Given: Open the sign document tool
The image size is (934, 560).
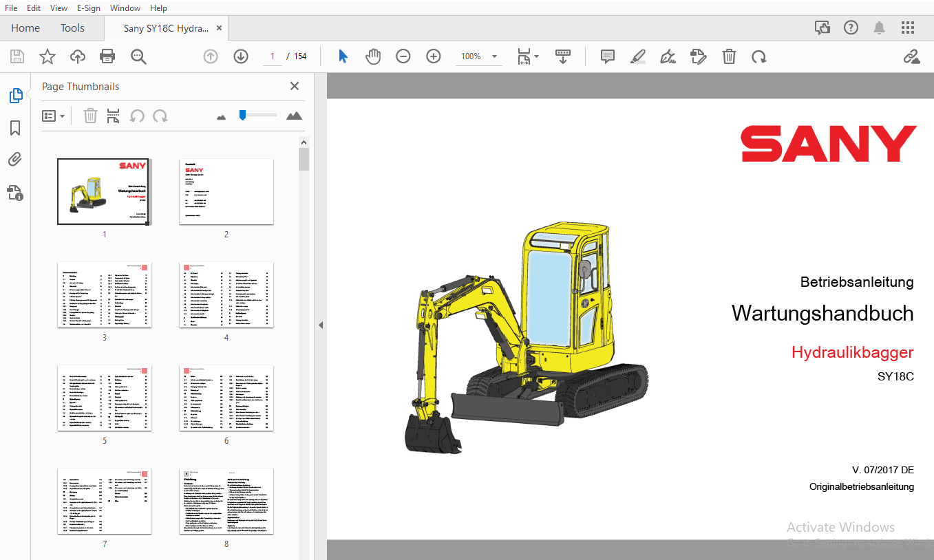Looking at the screenshot, I should [668, 56].
